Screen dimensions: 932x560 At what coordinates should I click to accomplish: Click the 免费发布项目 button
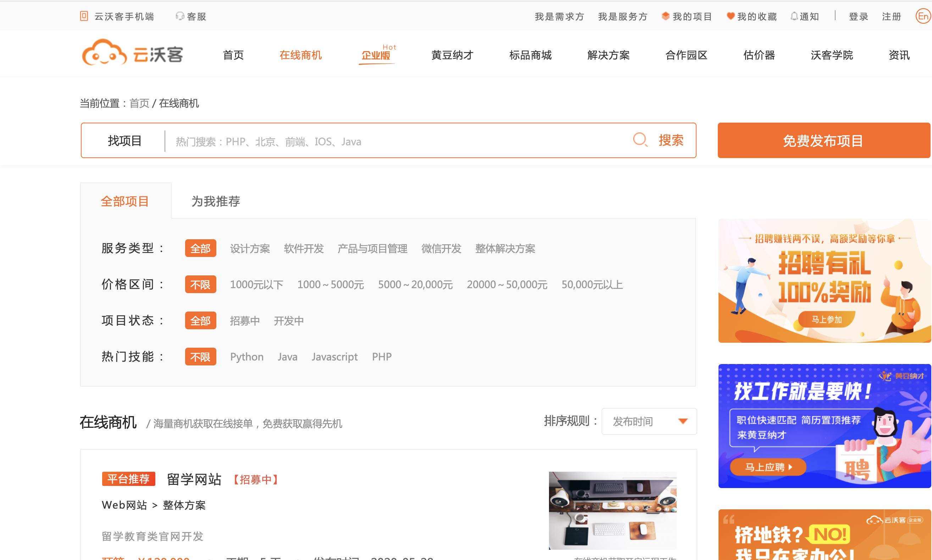(824, 140)
